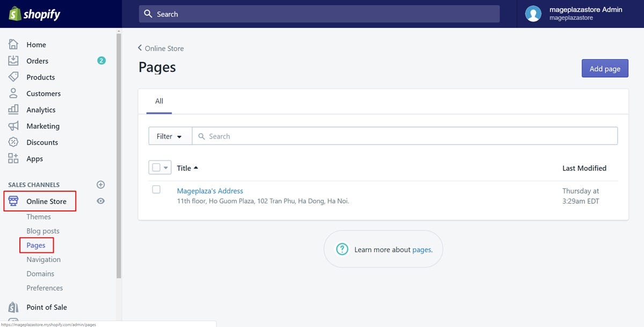Screen dimensions: 644x327
Task: Select the Products sidebar icon
Action: click(13, 77)
